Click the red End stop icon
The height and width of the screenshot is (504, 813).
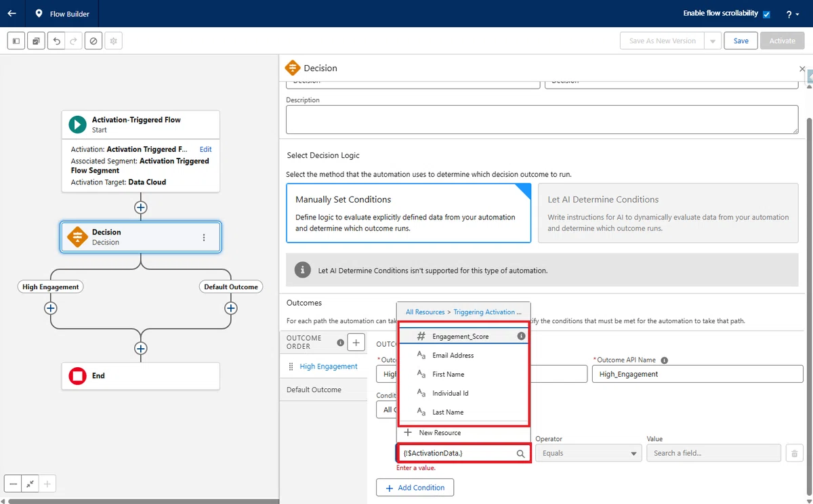coord(77,375)
